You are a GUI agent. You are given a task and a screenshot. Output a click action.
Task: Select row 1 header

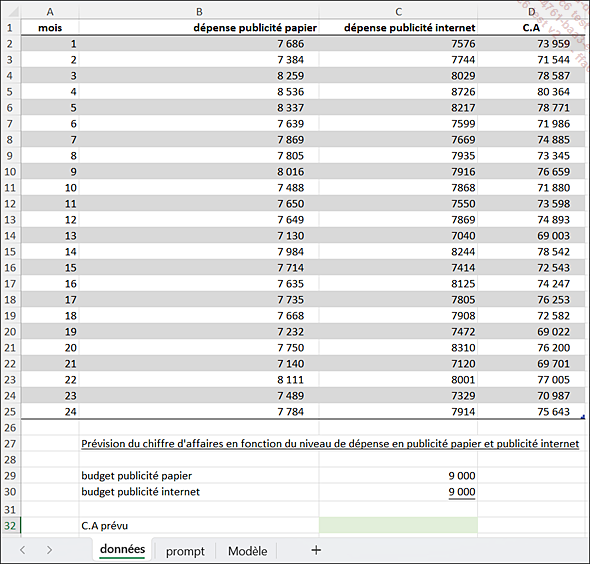point(10,27)
